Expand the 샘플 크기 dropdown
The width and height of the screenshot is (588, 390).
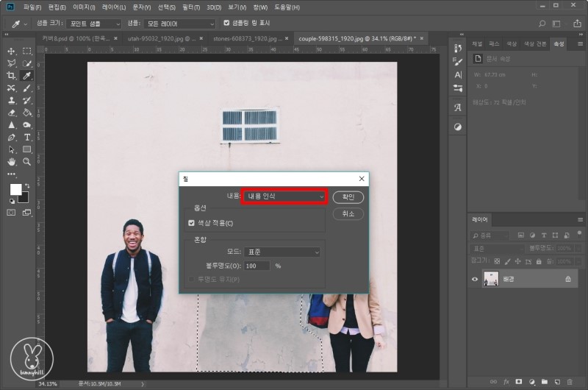(x=95, y=24)
